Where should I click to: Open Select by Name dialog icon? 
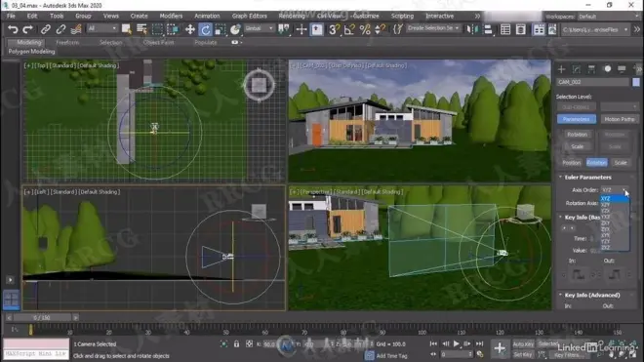[x=141, y=29]
